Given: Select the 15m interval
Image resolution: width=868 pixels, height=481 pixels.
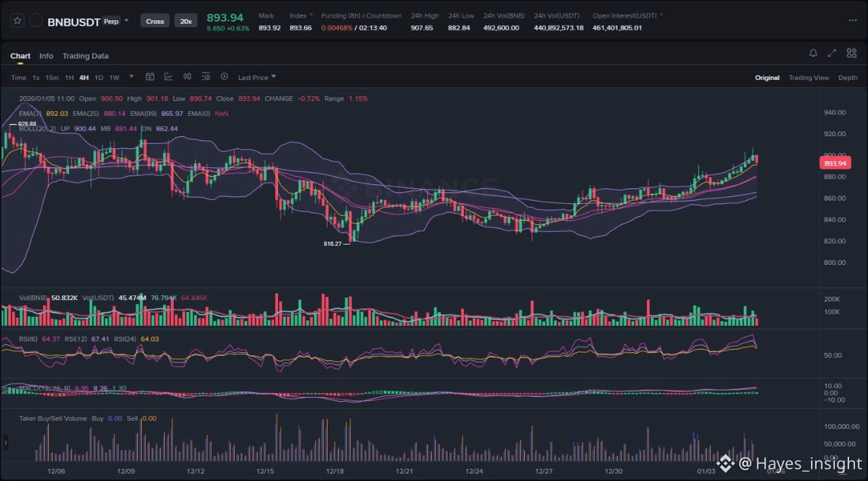Looking at the screenshot, I should (x=52, y=78).
